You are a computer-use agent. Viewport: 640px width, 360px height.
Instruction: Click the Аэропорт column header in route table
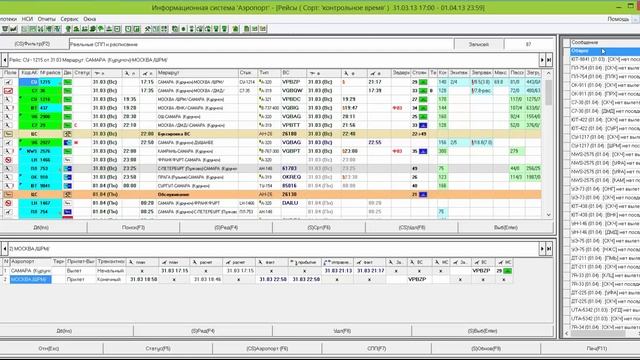[31, 262]
